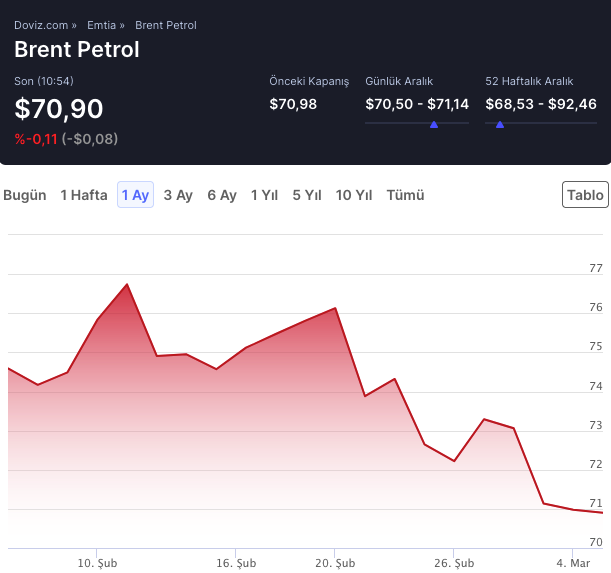Image resolution: width=611 pixels, height=573 pixels.
Task: Click the Brent Petrol breadcrumb item
Action: 165,25
